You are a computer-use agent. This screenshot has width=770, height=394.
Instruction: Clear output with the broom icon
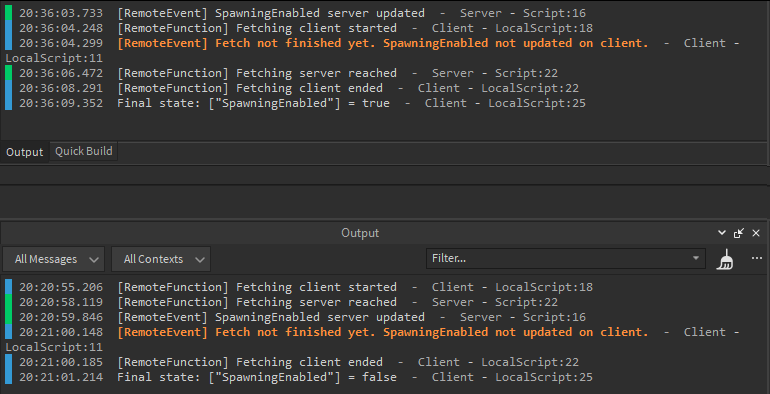(x=725, y=259)
